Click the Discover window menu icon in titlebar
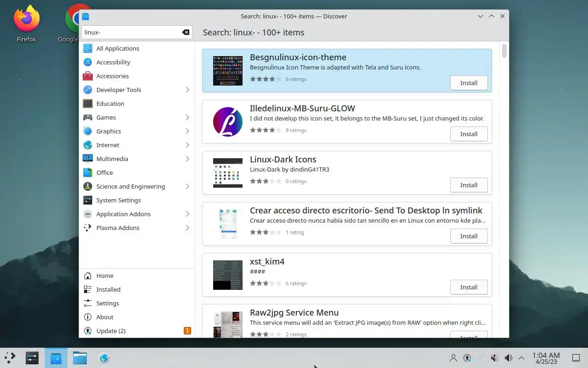This screenshot has width=588, height=368. pos(85,16)
